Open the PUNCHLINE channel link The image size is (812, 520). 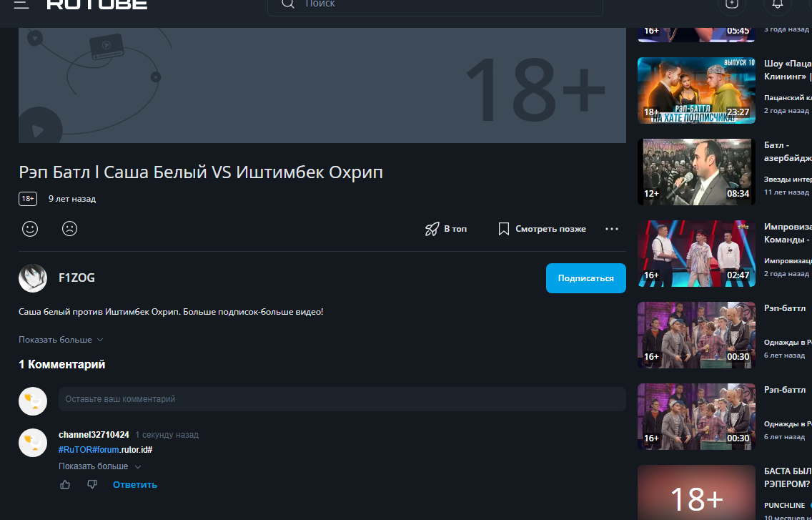[785, 505]
